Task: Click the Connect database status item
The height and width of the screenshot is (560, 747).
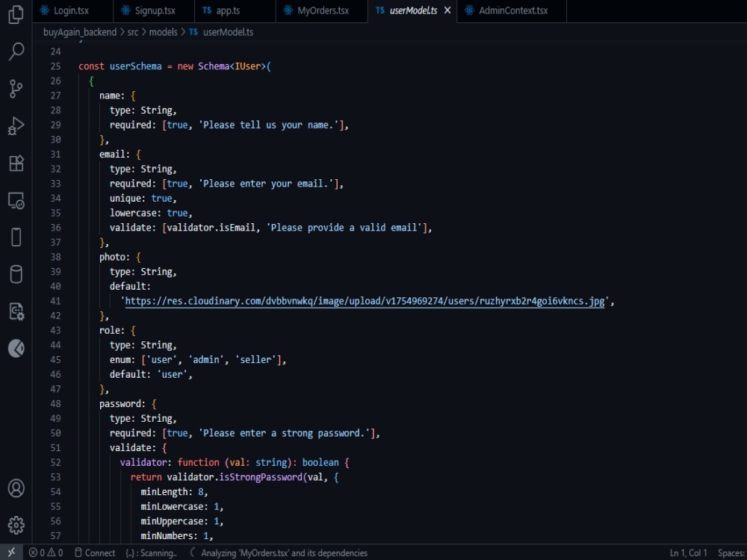Action: (95, 553)
